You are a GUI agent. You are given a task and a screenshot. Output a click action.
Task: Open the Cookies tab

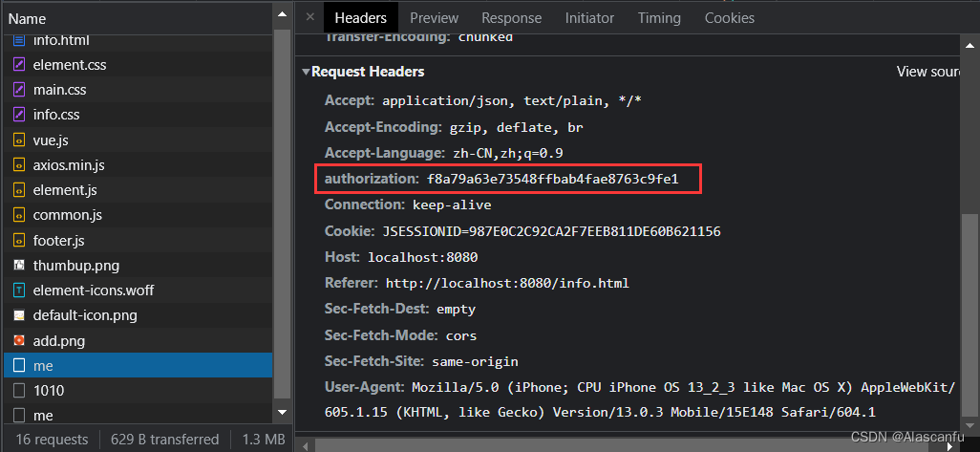point(730,18)
